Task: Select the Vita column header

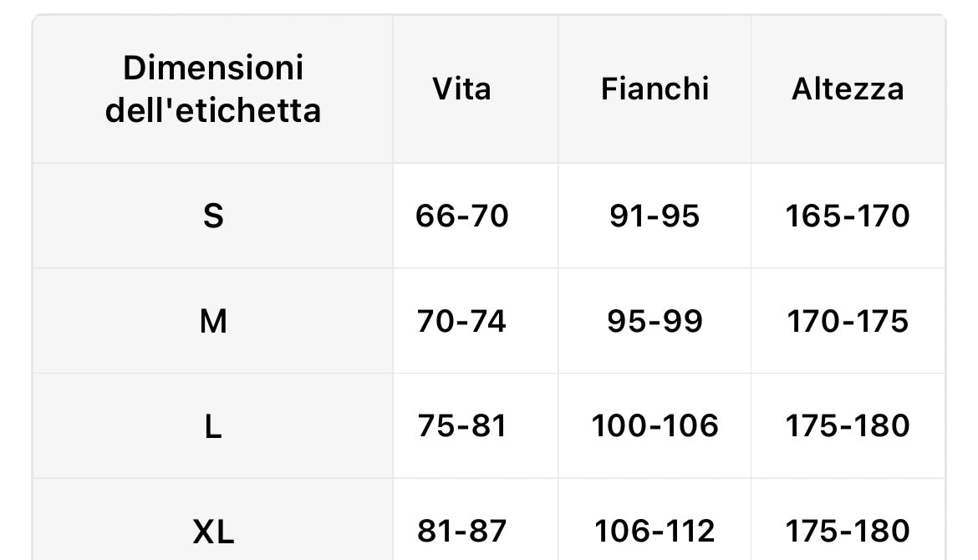Action: pos(461,89)
